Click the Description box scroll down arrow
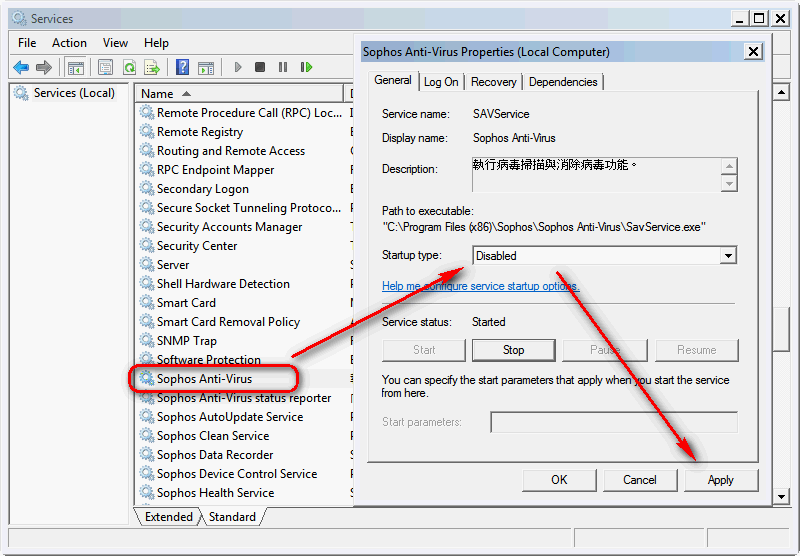 730,183
